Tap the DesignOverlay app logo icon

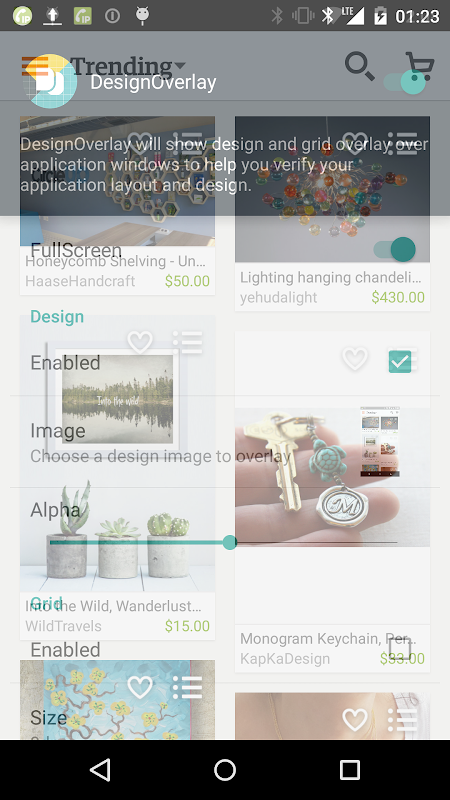tap(50, 81)
